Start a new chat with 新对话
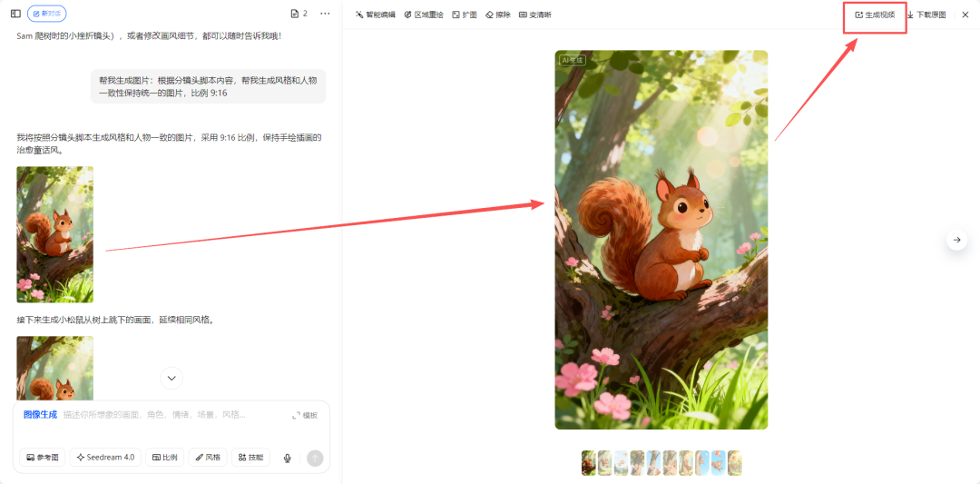980x484 pixels. point(46,14)
